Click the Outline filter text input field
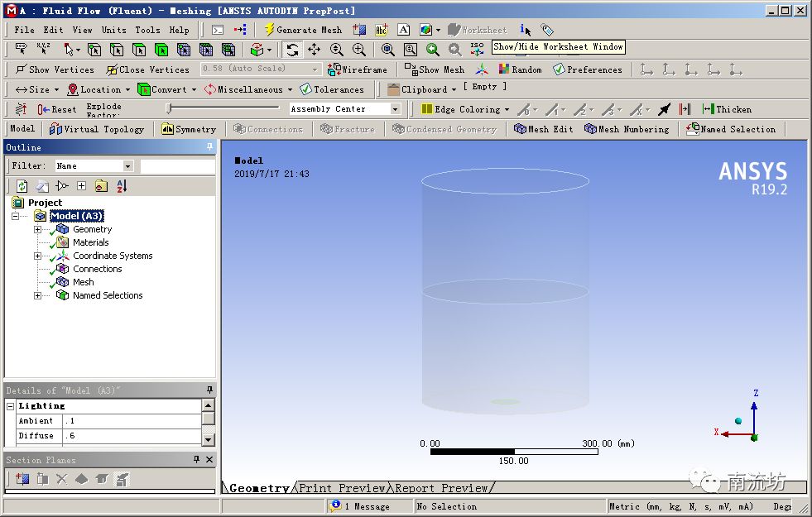 [178, 166]
